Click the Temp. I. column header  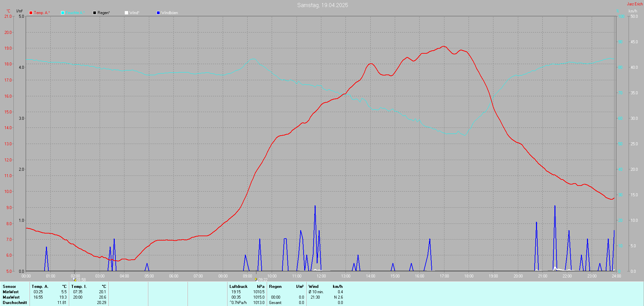point(79,287)
